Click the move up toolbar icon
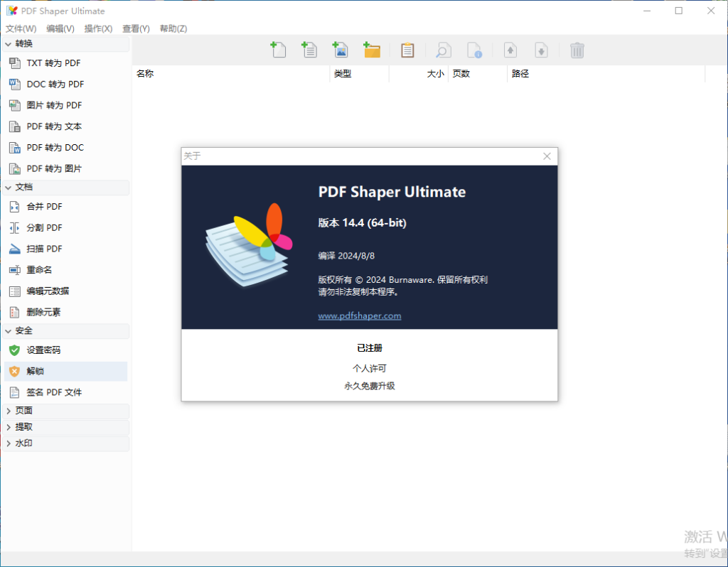Image resolution: width=728 pixels, height=567 pixels. coord(510,50)
